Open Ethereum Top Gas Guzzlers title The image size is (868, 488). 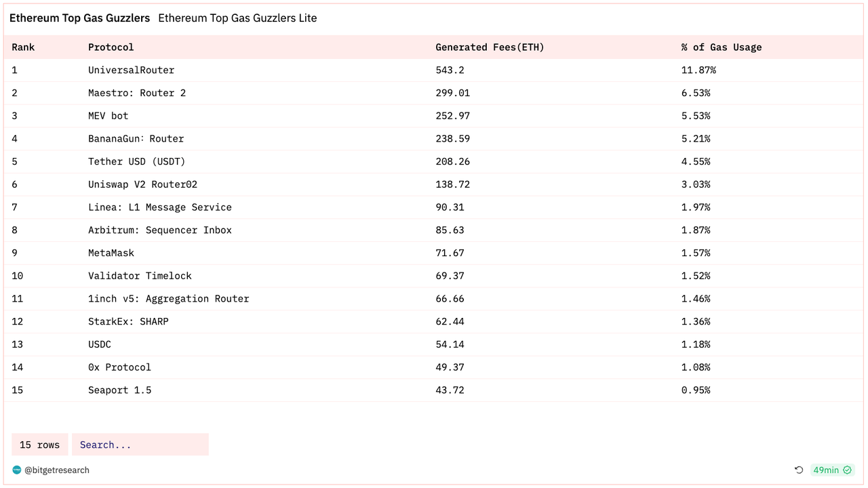click(79, 18)
